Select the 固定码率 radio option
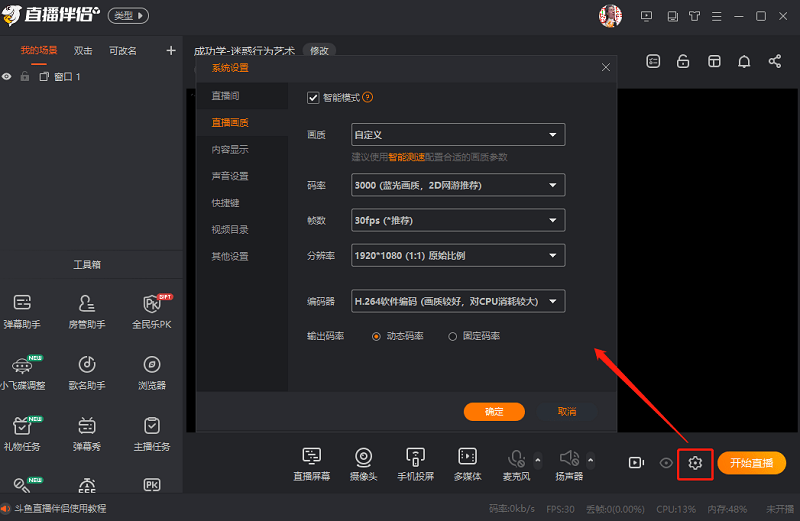This screenshot has height=521, width=800. click(453, 336)
